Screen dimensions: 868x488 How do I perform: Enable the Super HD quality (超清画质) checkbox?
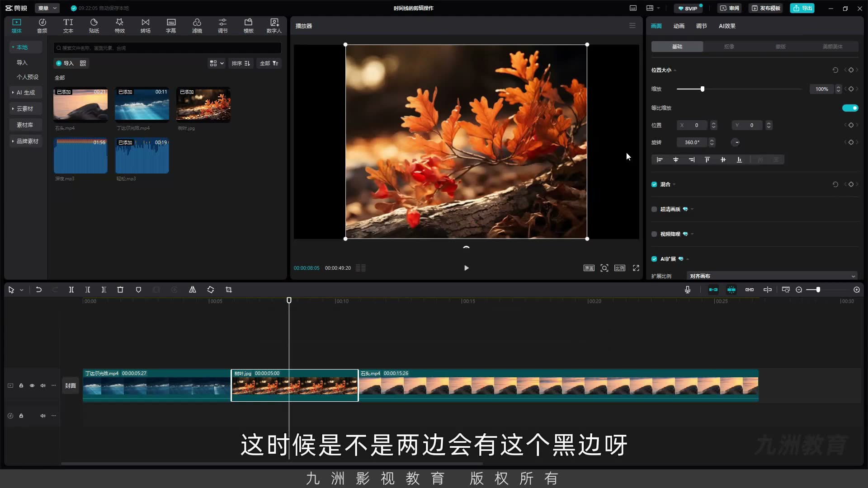point(654,209)
